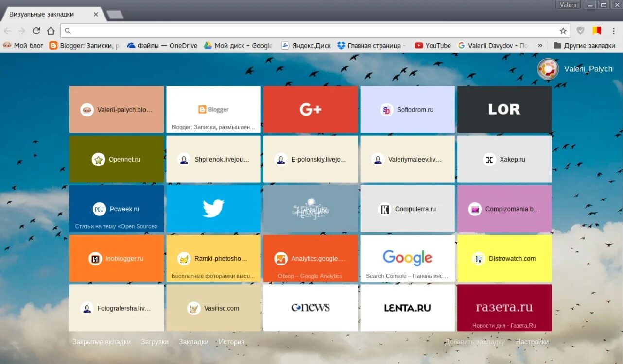The width and height of the screenshot is (623, 364).
Task: Open the CNews tile
Action: [x=311, y=308]
